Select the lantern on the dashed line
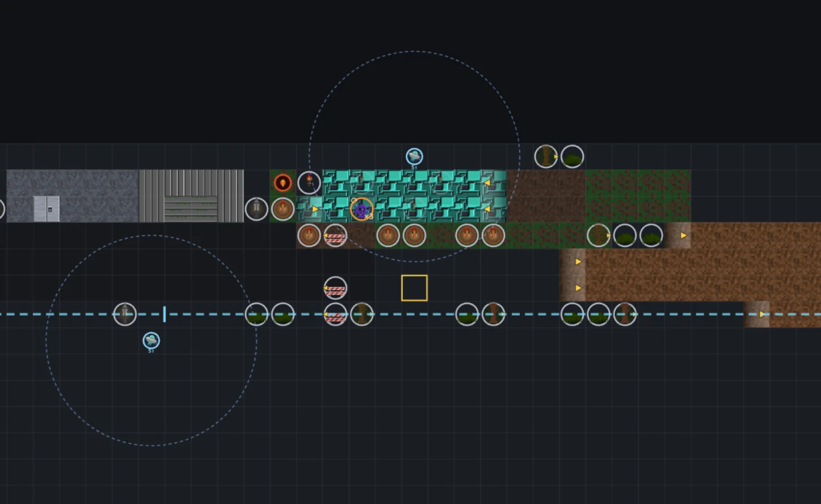Viewport: 821px width, 504px height. [125, 314]
